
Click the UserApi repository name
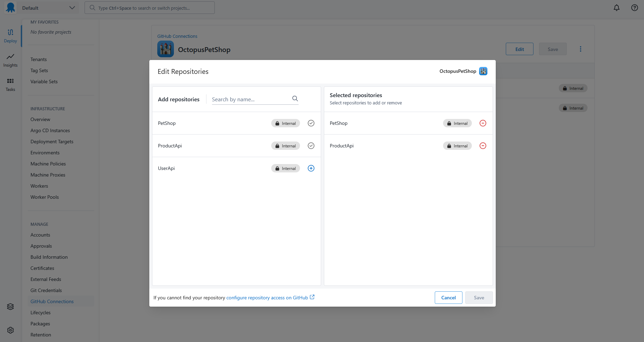166,168
